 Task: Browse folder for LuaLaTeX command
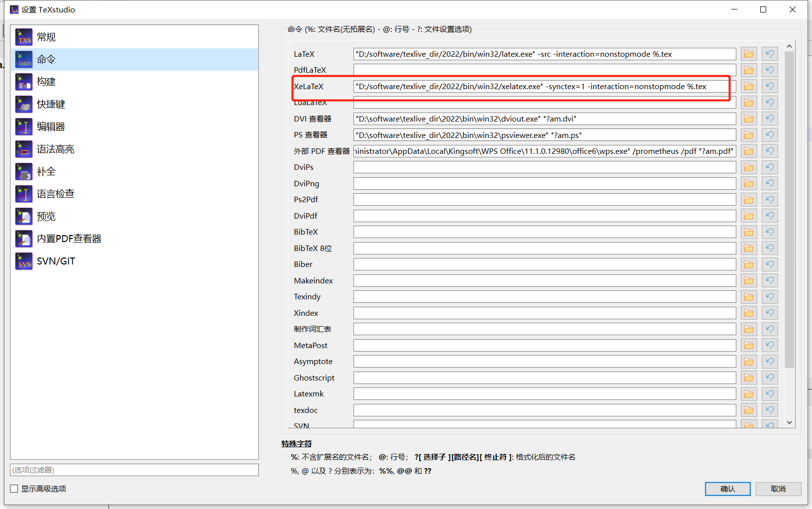click(x=749, y=103)
